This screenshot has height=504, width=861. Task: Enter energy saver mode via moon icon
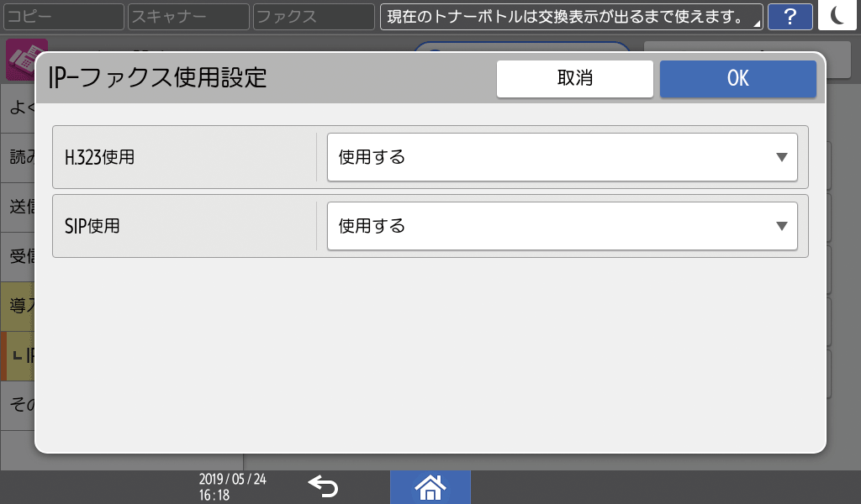(837, 17)
